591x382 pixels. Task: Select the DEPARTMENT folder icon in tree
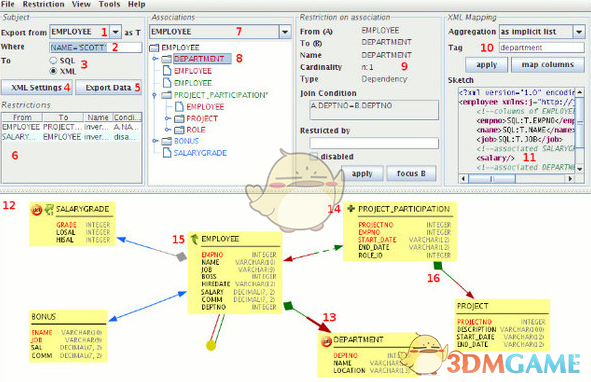pos(167,59)
